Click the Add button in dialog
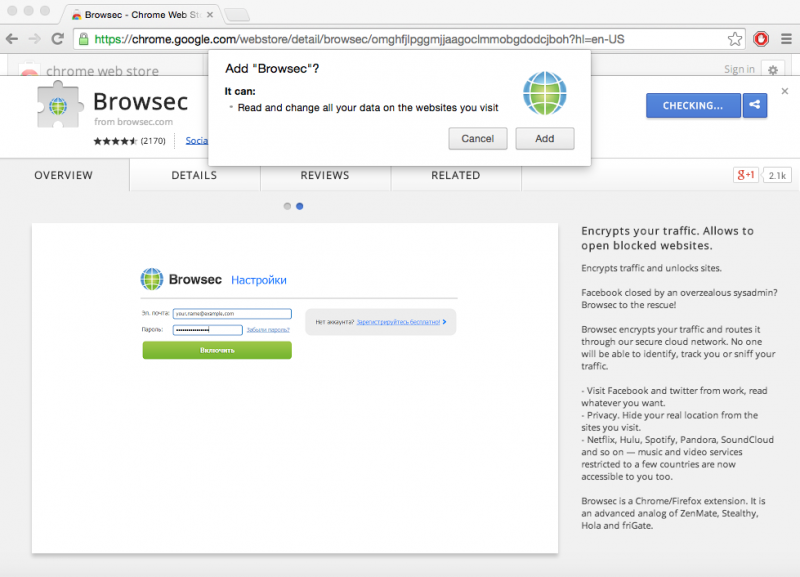The height and width of the screenshot is (577, 800). [544, 139]
